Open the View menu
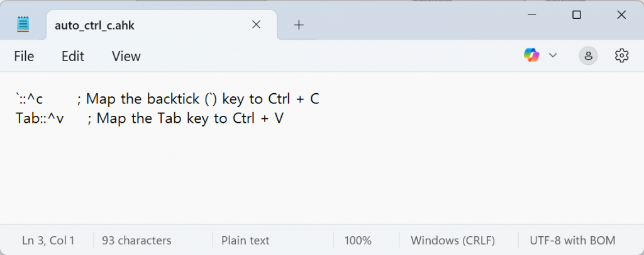Viewport: 644px width, 255px height. pos(126,56)
